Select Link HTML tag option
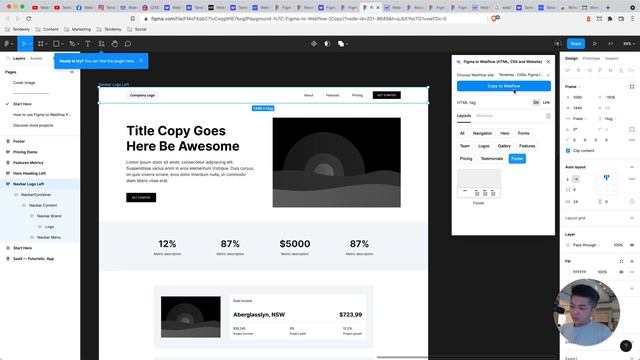The height and width of the screenshot is (360, 640). [546, 102]
